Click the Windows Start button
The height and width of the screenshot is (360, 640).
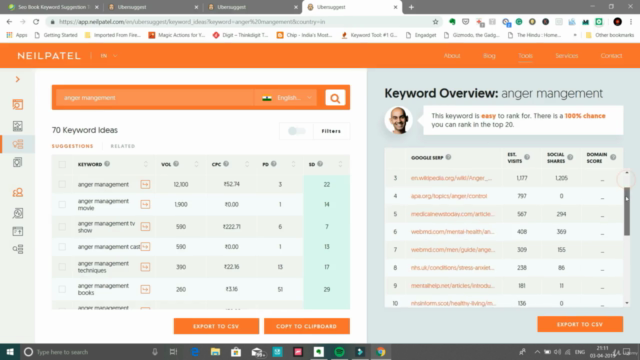click(x=10, y=351)
